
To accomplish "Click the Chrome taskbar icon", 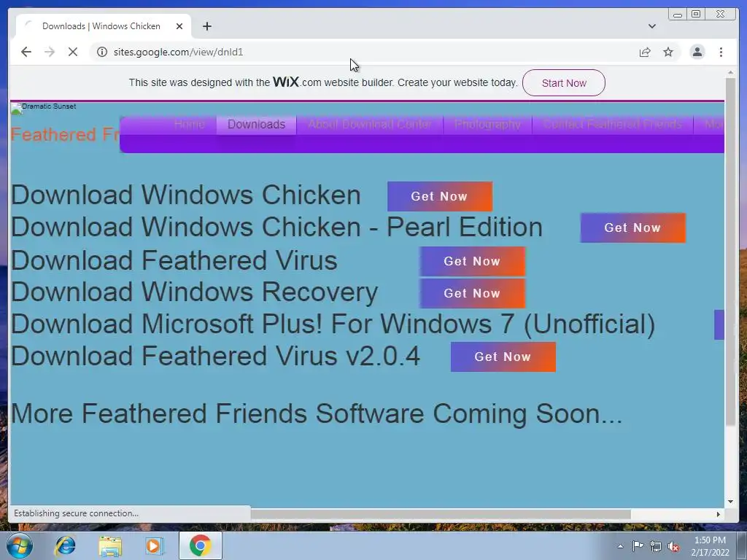I will pos(200,545).
